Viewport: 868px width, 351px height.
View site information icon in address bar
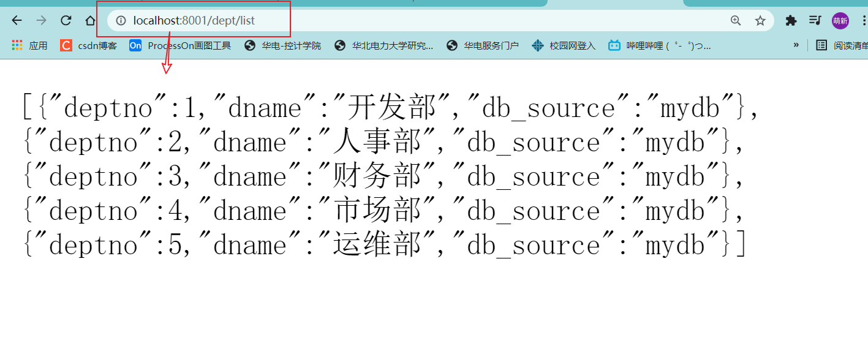(x=121, y=21)
